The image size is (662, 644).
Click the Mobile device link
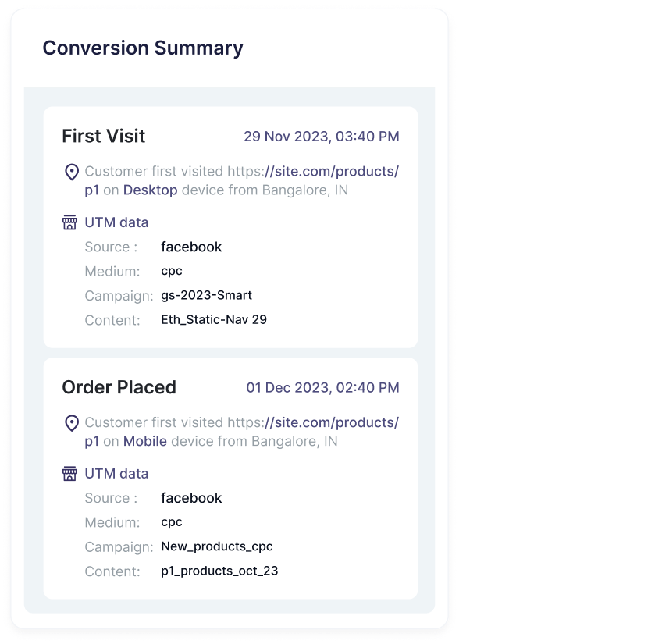[145, 441]
